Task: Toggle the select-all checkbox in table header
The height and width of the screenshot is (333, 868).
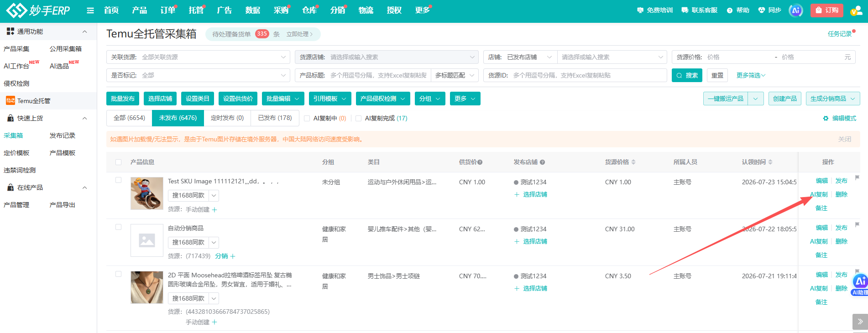Action: pyautogui.click(x=119, y=162)
